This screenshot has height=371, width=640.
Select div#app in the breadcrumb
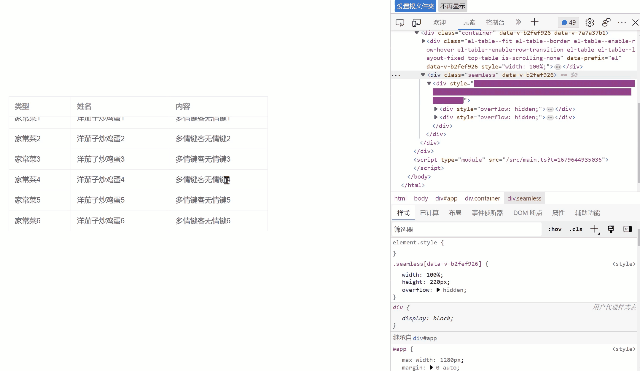pyautogui.click(x=446, y=198)
